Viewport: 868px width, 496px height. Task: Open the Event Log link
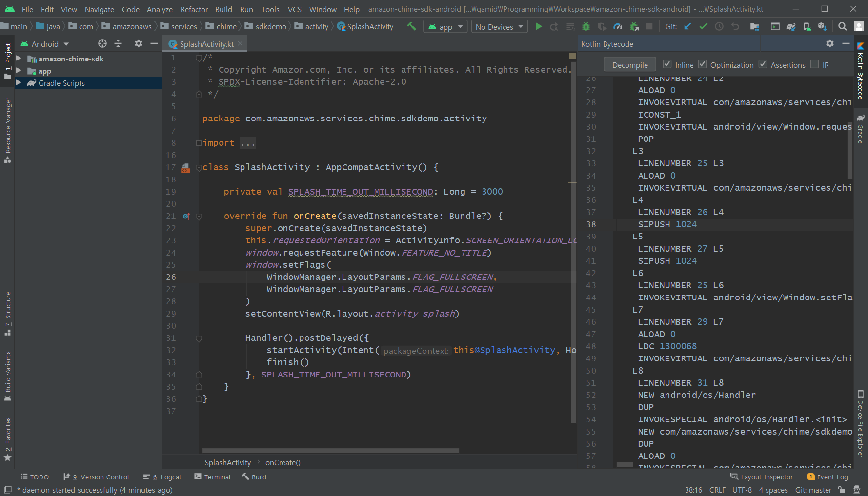click(832, 477)
